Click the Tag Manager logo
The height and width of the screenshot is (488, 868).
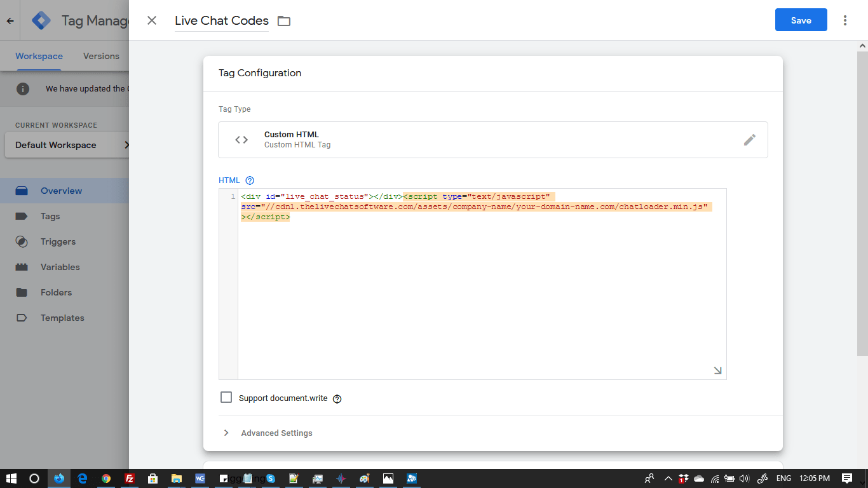tap(41, 20)
